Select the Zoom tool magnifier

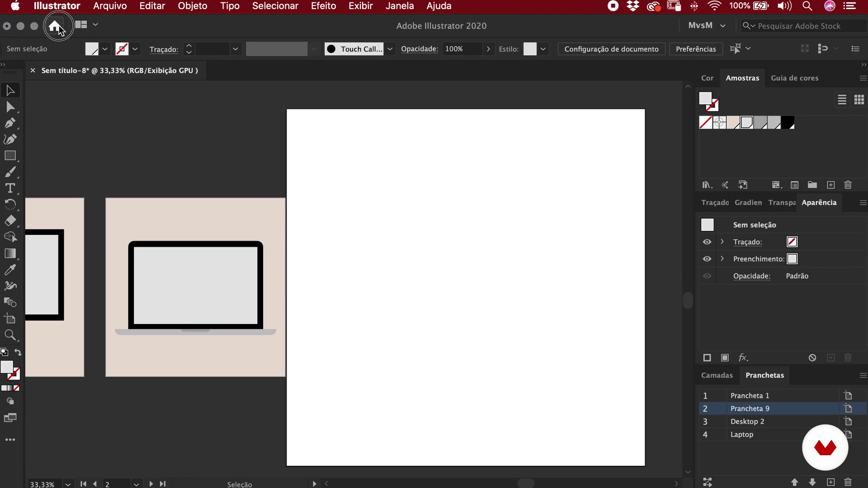(10, 335)
